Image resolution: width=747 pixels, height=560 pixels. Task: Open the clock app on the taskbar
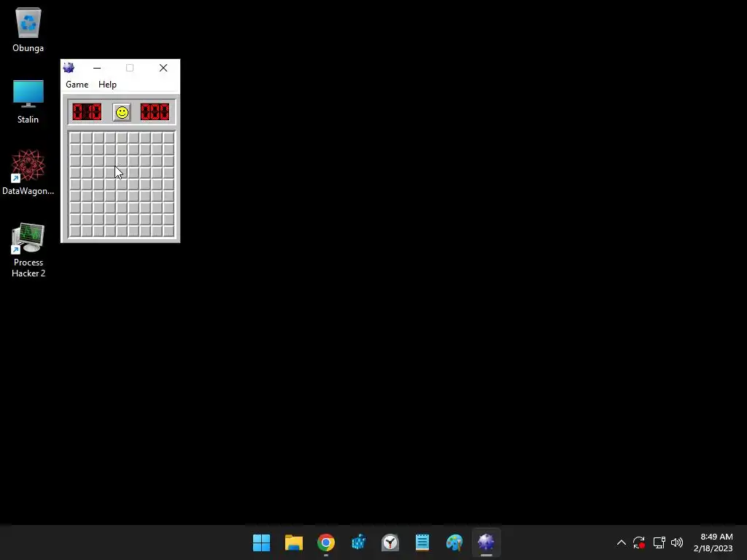(390, 542)
